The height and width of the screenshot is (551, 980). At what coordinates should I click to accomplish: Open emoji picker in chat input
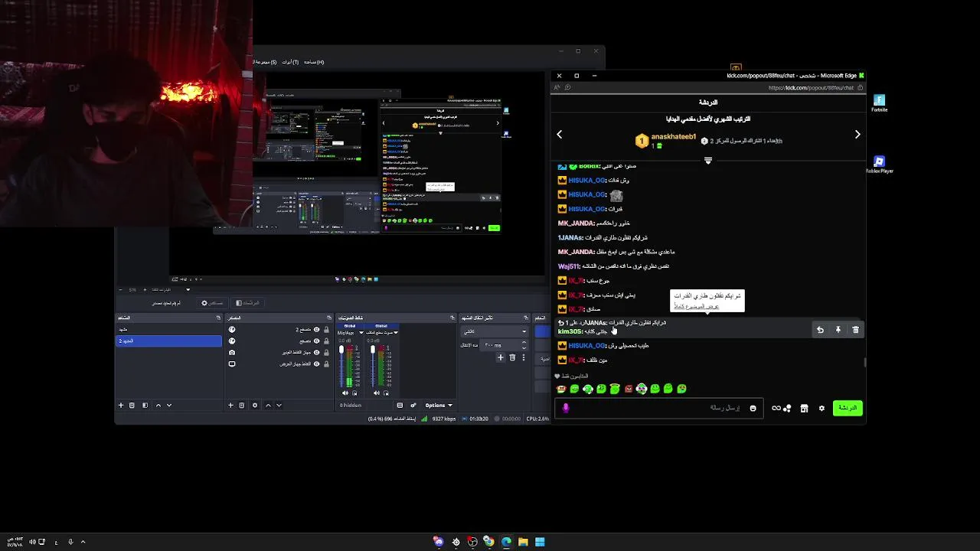(x=753, y=409)
